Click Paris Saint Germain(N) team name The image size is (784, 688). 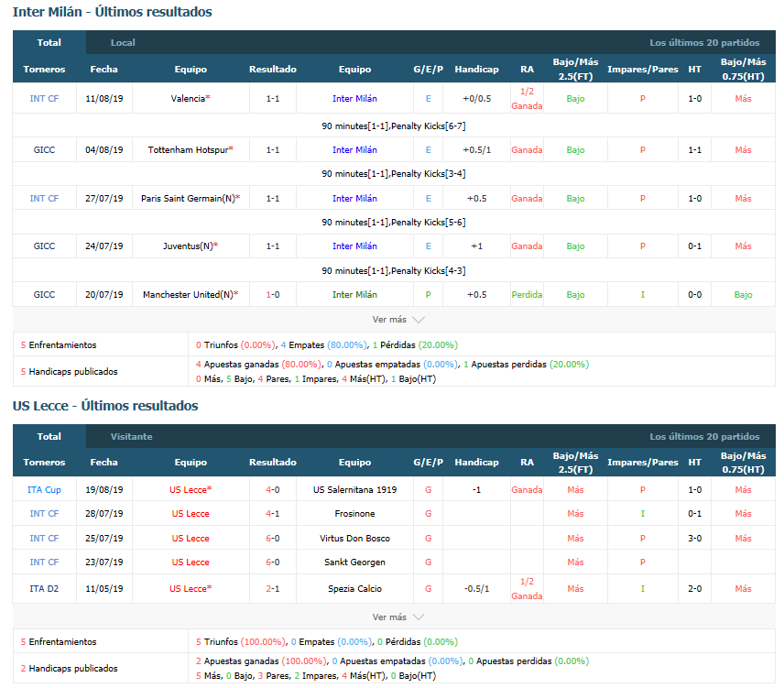click(x=190, y=199)
